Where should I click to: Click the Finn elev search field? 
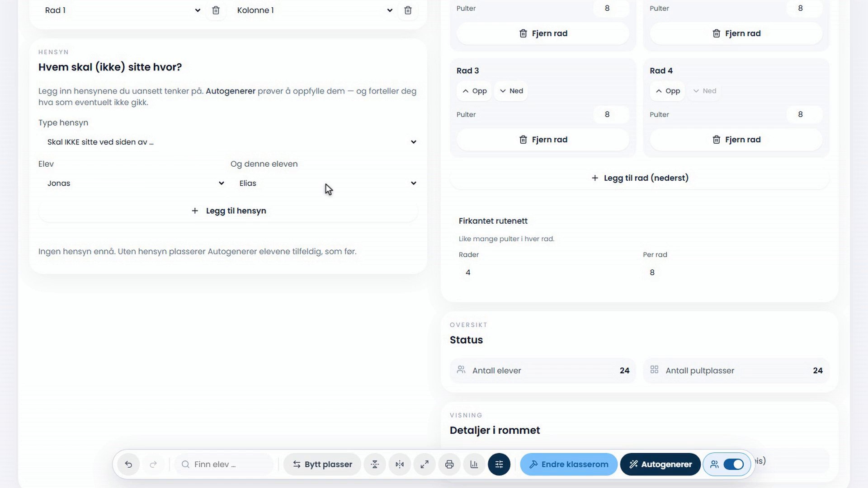(x=224, y=464)
